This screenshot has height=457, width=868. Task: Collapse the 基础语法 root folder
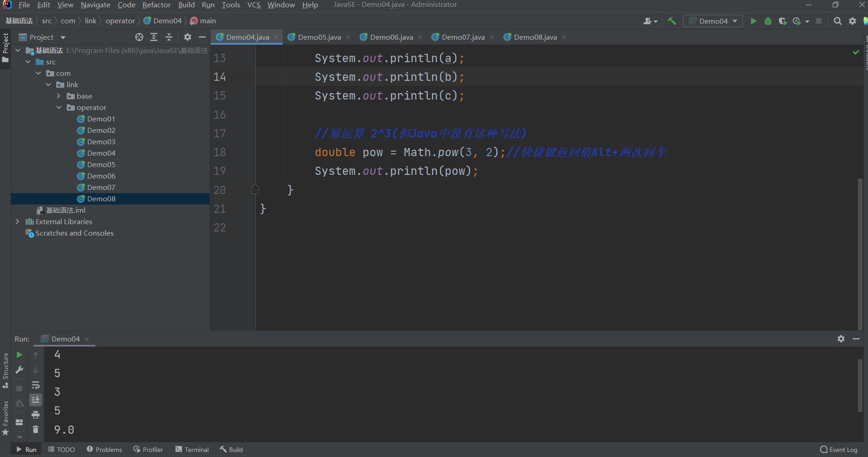(x=18, y=50)
